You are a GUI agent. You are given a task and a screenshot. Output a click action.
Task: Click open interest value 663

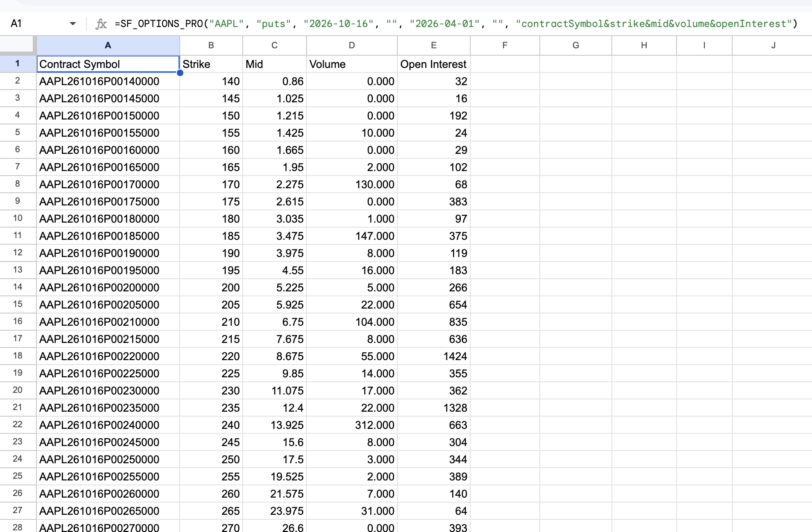tap(434, 425)
